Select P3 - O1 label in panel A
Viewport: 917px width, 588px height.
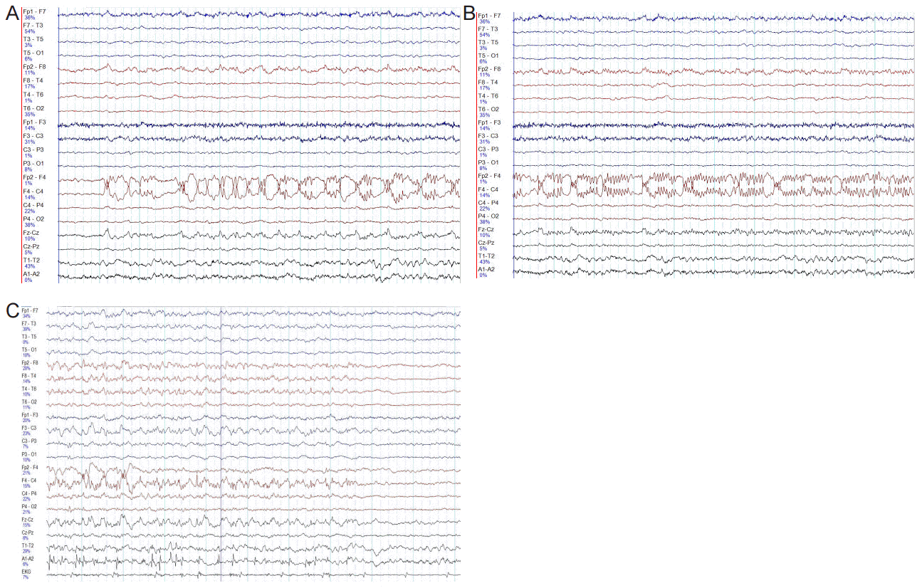pyautogui.click(x=33, y=164)
